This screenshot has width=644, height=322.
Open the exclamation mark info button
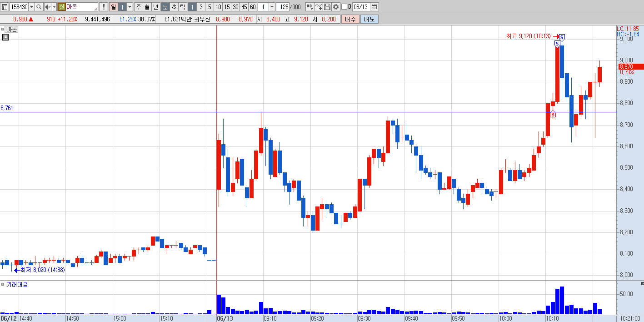coord(103,7)
